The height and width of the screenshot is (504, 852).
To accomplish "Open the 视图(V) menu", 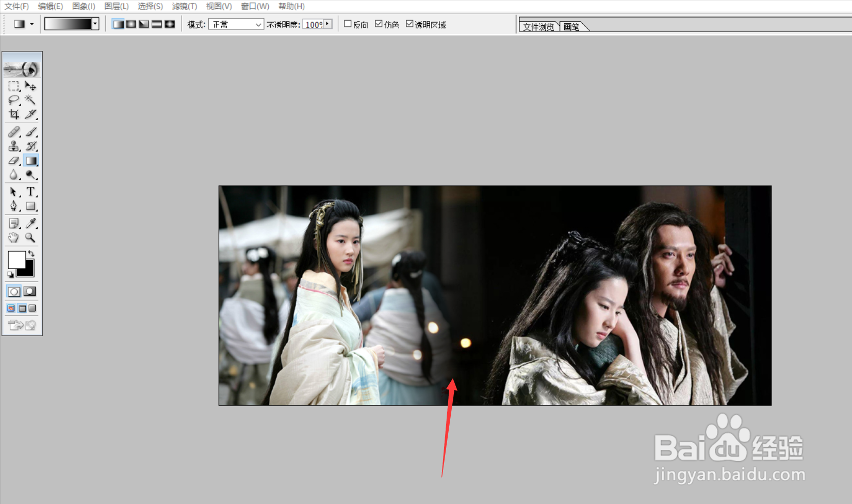I will click(x=219, y=6).
